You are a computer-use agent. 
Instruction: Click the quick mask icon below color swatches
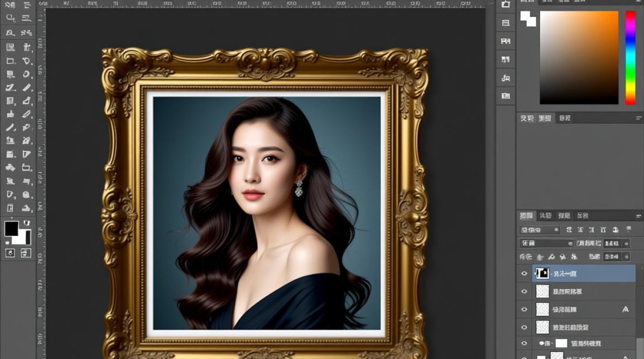(10, 253)
